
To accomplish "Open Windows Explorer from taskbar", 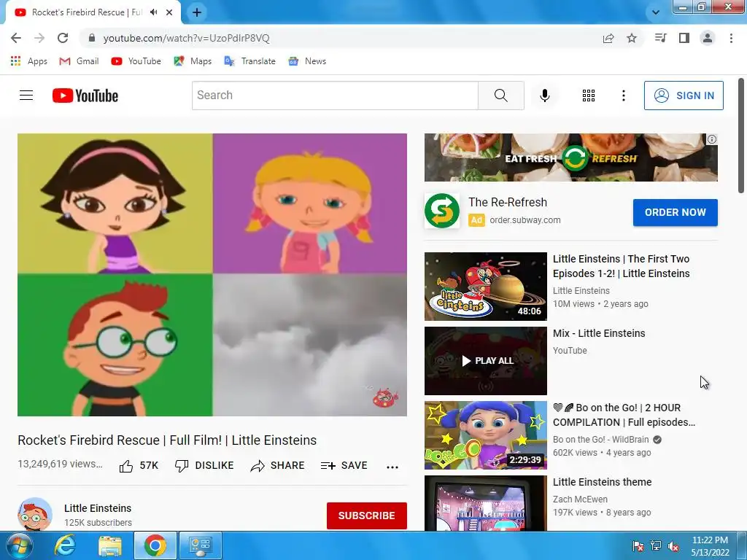I will pyautogui.click(x=110, y=545).
